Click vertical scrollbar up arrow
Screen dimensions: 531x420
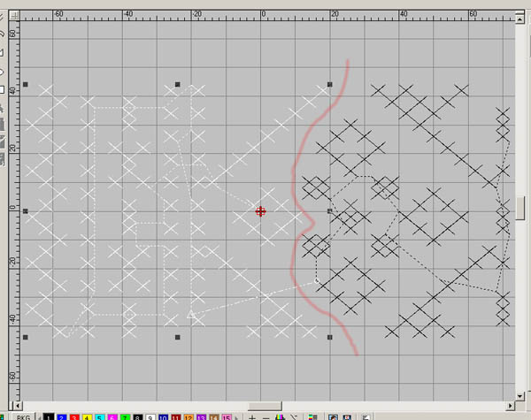point(519,19)
